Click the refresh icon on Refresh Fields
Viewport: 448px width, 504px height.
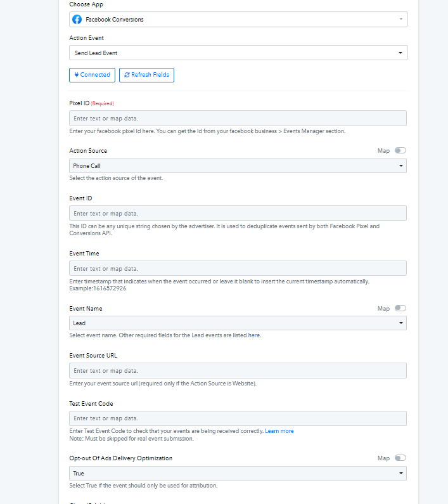click(x=127, y=75)
